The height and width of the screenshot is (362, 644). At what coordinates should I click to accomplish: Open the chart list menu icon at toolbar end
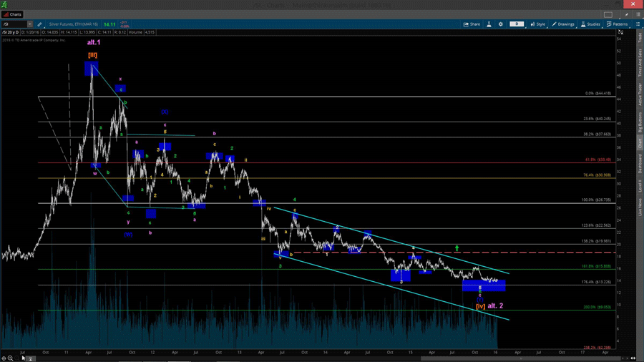[638, 24]
